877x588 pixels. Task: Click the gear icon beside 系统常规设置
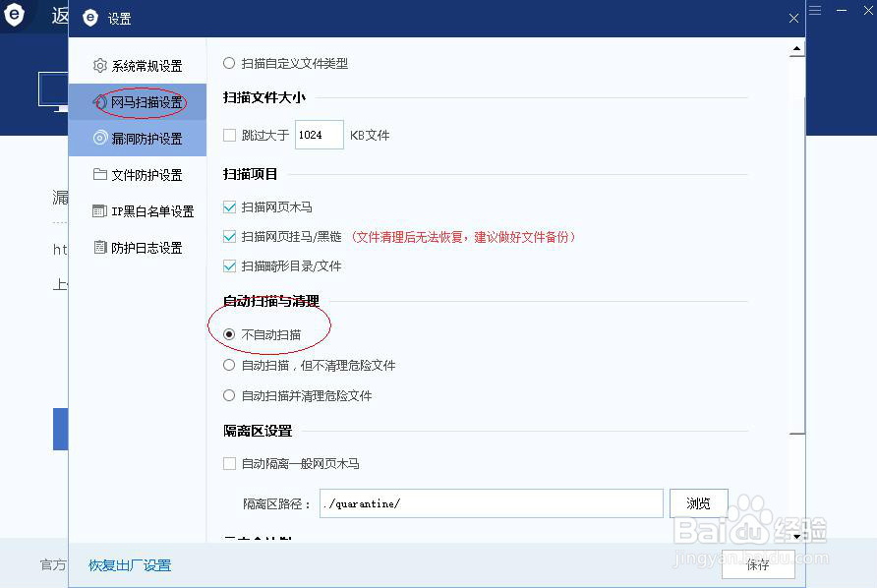coord(99,66)
